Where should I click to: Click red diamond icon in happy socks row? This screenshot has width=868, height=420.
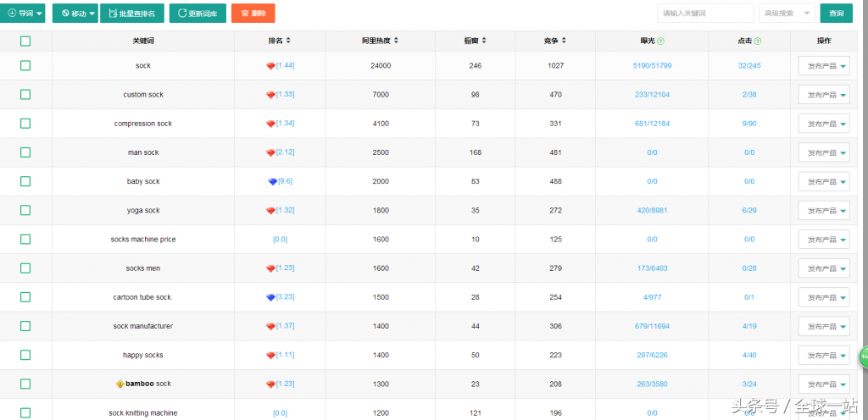point(270,356)
